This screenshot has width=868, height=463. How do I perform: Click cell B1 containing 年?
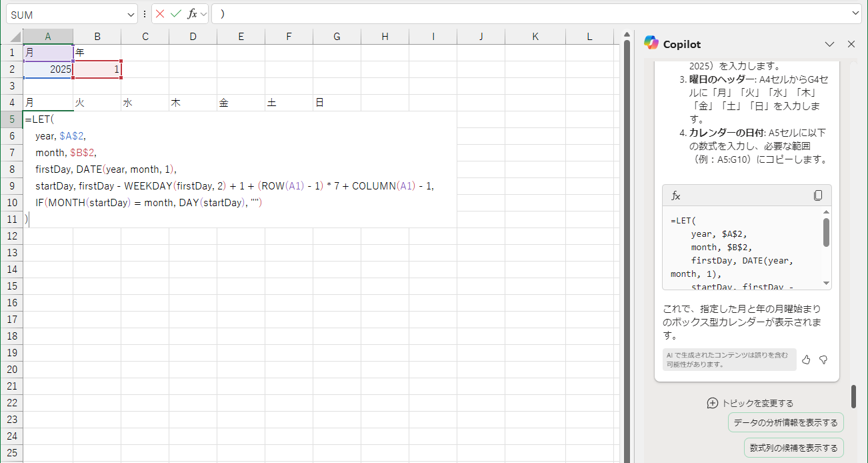(97, 53)
